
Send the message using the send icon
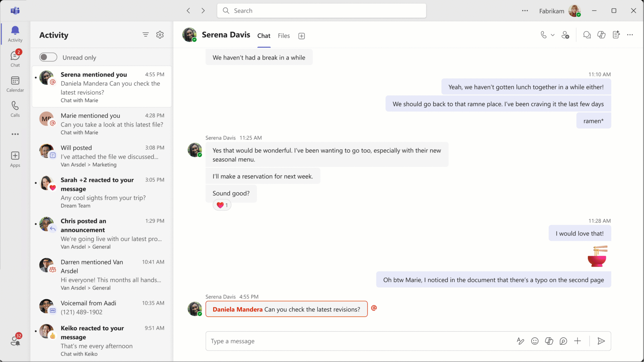click(x=601, y=341)
